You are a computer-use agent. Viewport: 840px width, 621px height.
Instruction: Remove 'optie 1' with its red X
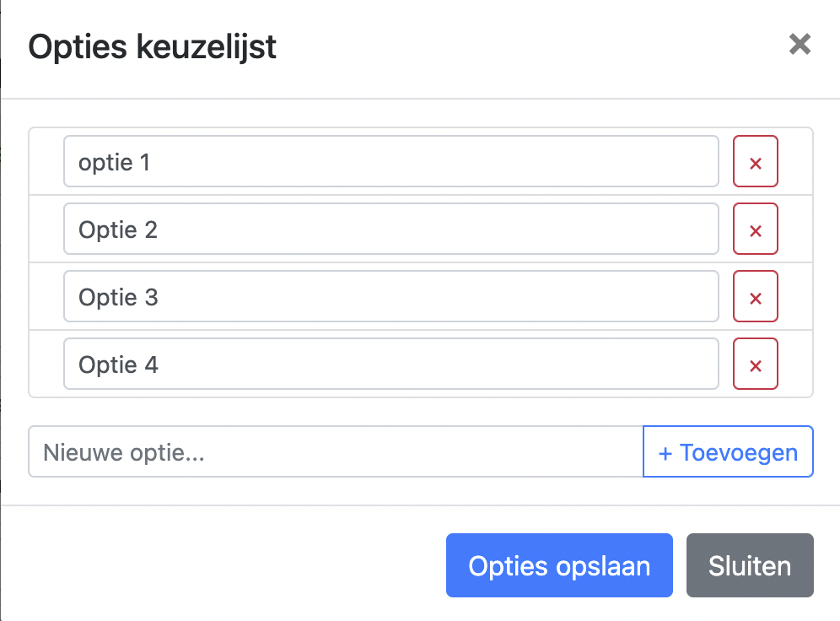point(756,161)
